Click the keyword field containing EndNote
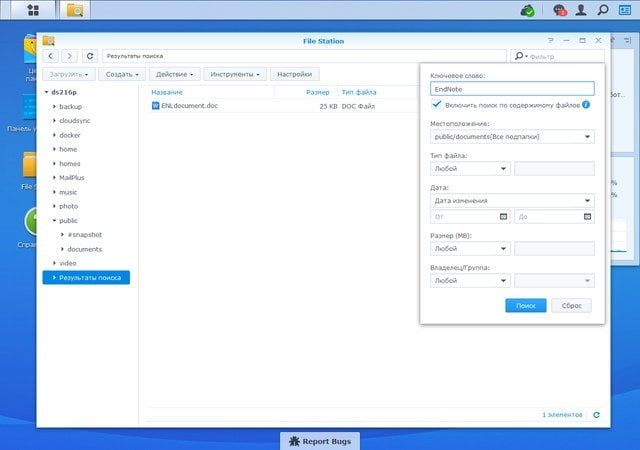 coord(512,89)
